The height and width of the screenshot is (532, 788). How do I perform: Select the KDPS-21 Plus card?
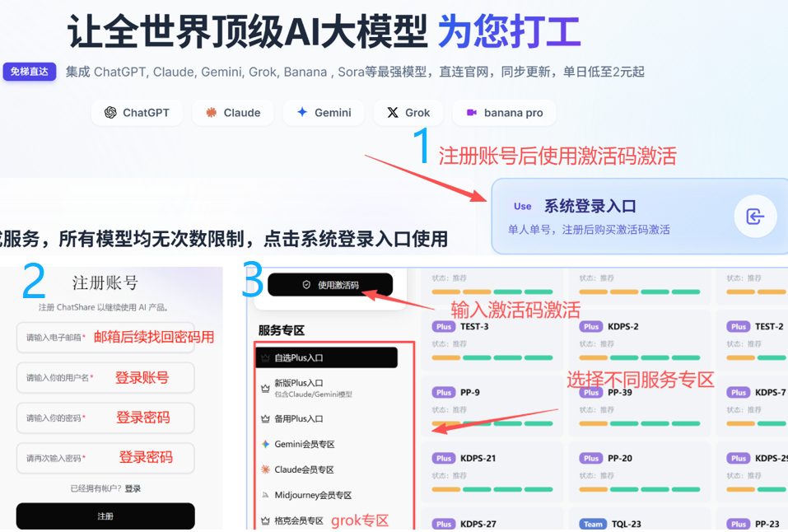click(x=492, y=471)
